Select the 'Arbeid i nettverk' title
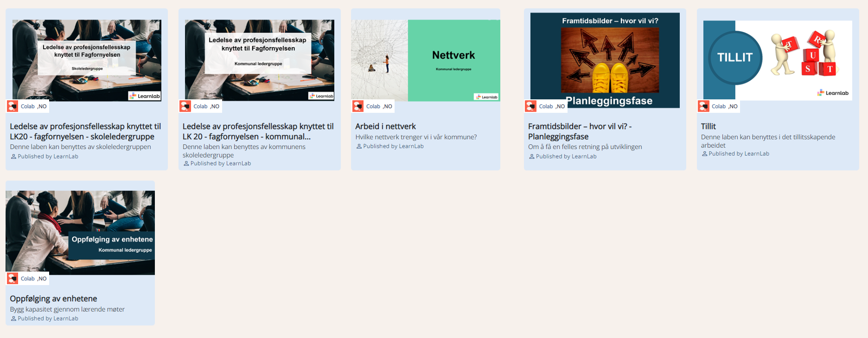This screenshot has width=868, height=338. pyautogui.click(x=385, y=126)
